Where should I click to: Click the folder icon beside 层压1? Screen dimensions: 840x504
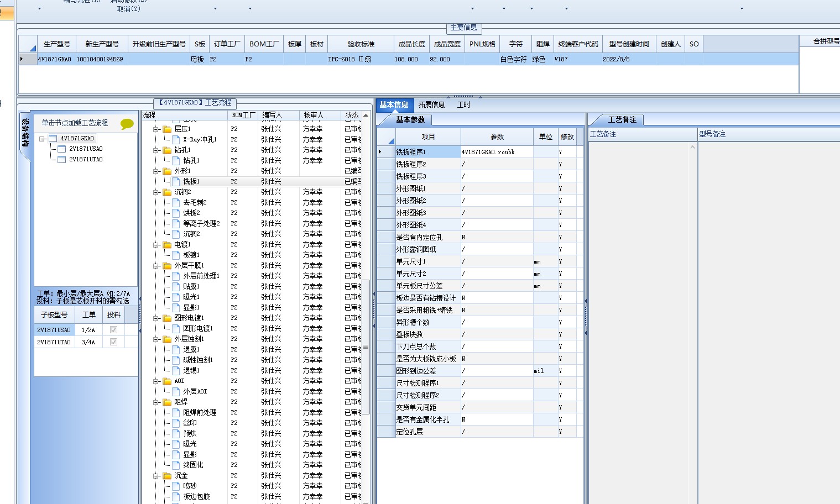point(167,129)
